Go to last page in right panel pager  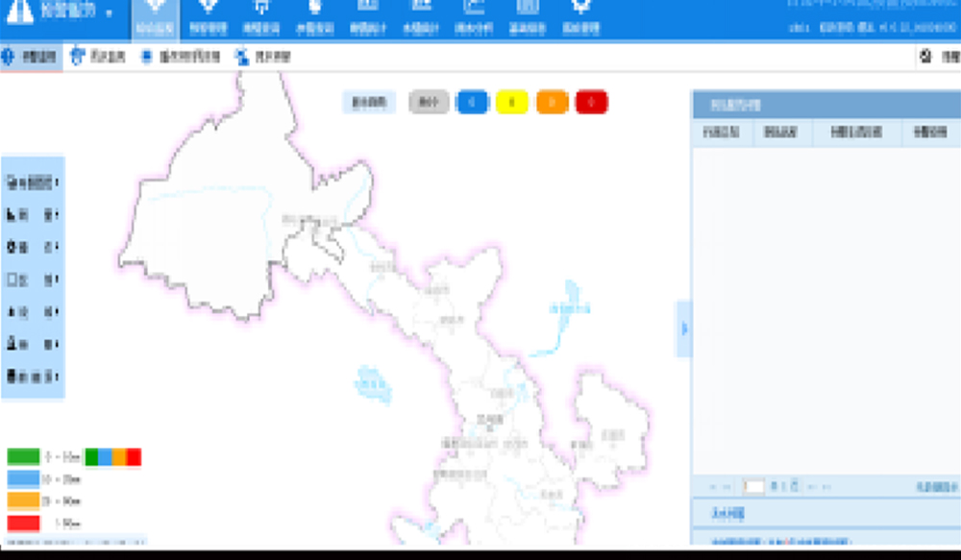[827, 487]
